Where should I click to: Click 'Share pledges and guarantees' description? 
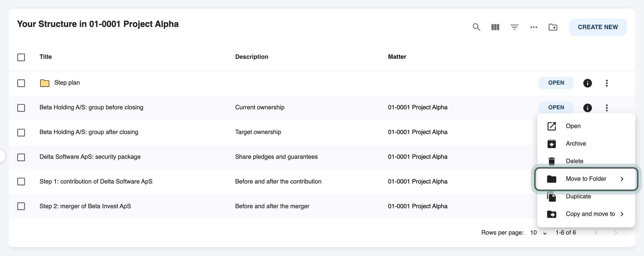(276, 157)
